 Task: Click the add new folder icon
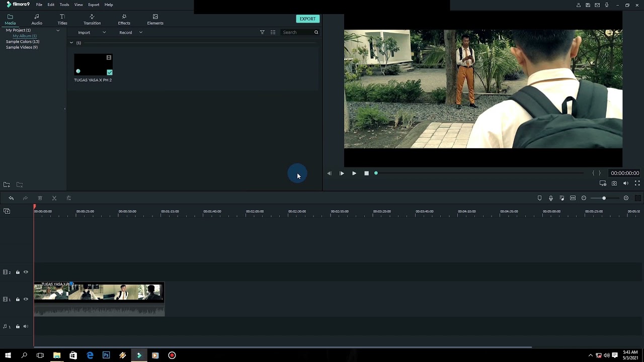click(x=7, y=185)
